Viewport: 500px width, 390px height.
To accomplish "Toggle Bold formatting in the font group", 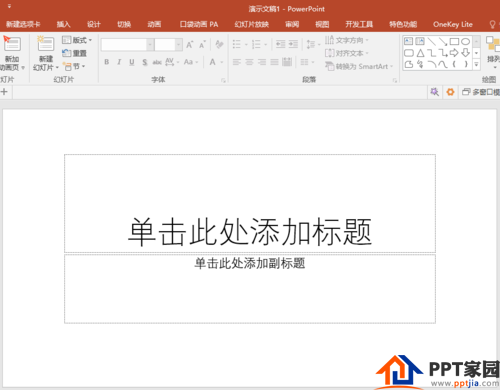I will coord(107,62).
